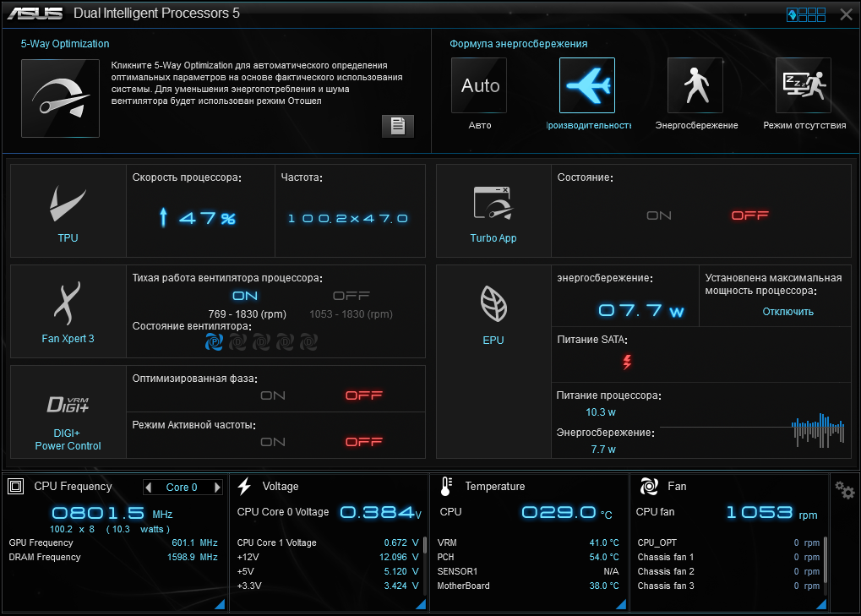Turn optimized phase ON
Image resolution: width=861 pixels, height=616 pixels.
pos(273,395)
